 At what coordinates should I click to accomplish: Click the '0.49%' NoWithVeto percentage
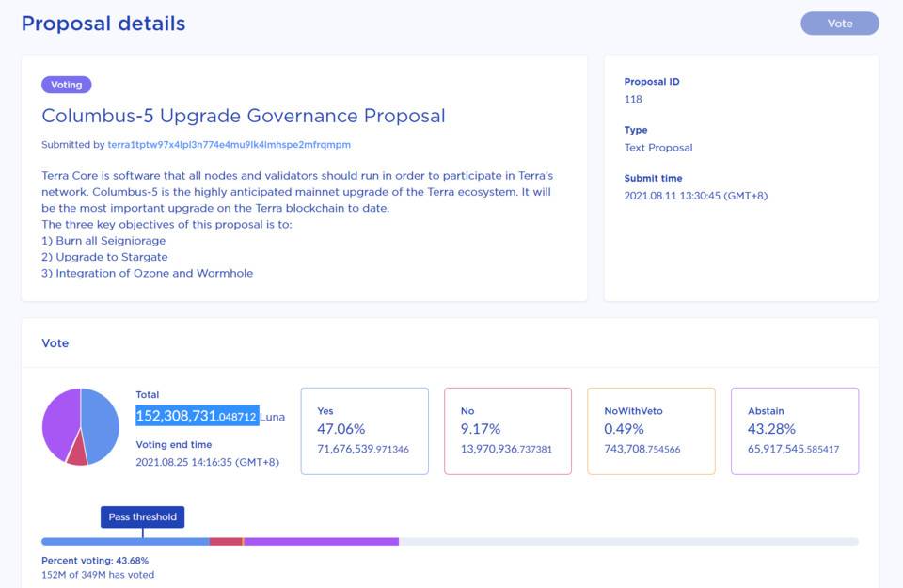[x=624, y=429]
